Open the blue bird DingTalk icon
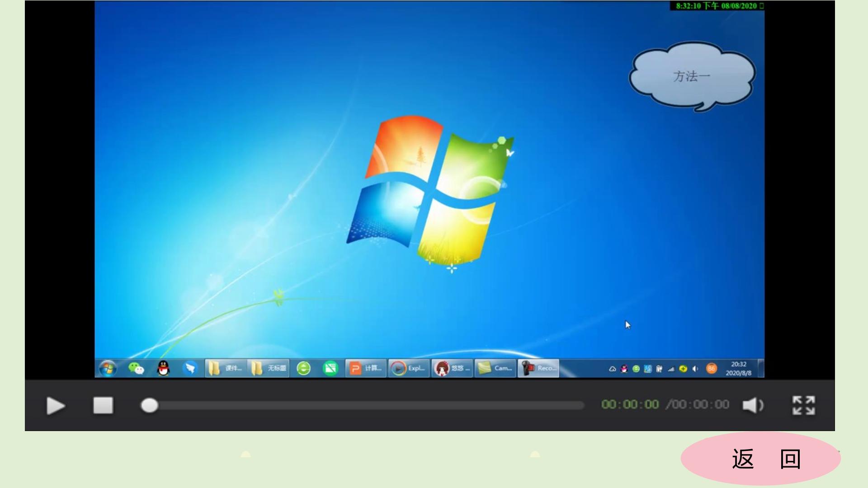The height and width of the screenshot is (488, 868). [190, 369]
